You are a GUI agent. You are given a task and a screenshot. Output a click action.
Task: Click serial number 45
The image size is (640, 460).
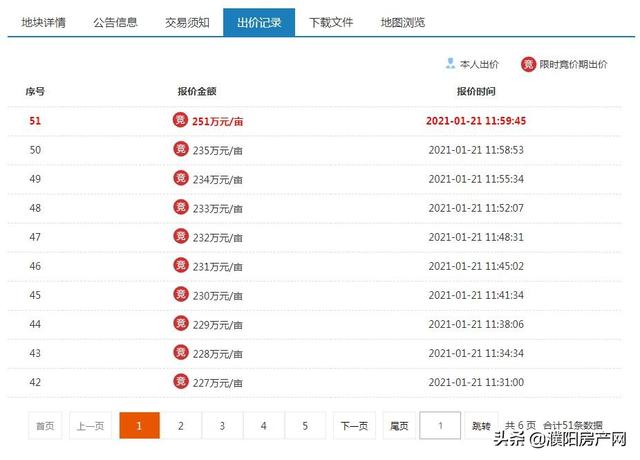point(35,295)
